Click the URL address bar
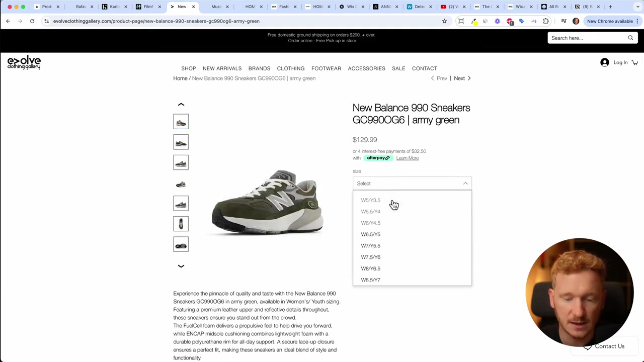Image resolution: width=644 pixels, height=362 pixels. tap(242, 21)
